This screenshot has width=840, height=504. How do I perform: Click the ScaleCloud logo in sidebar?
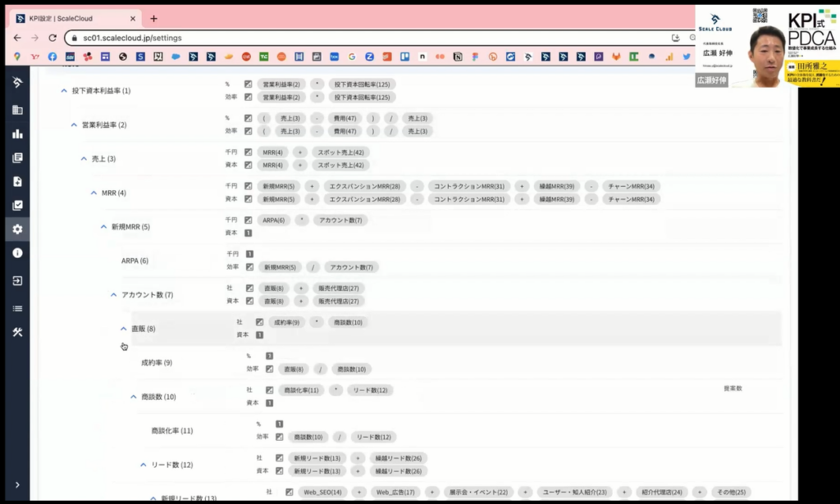[x=17, y=83]
